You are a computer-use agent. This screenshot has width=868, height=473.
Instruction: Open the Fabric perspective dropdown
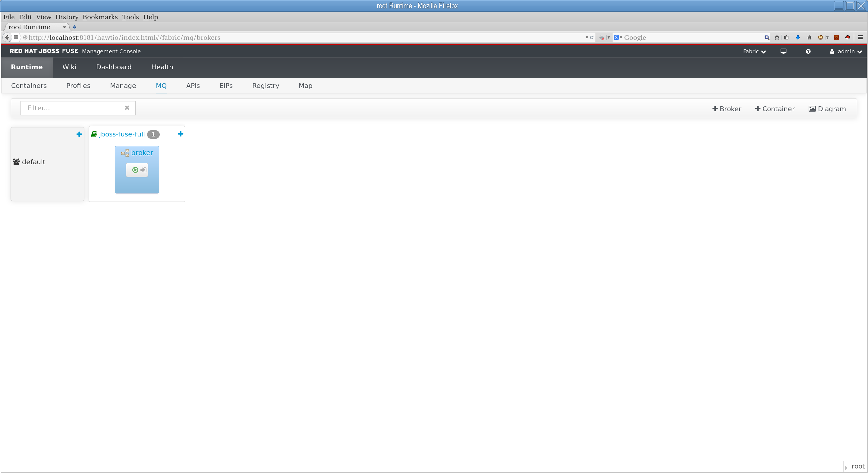(x=754, y=52)
